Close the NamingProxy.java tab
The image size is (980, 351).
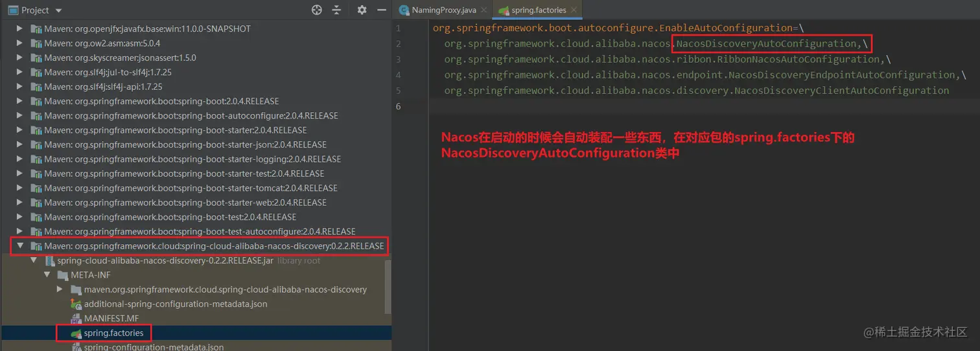pyautogui.click(x=484, y=10)
